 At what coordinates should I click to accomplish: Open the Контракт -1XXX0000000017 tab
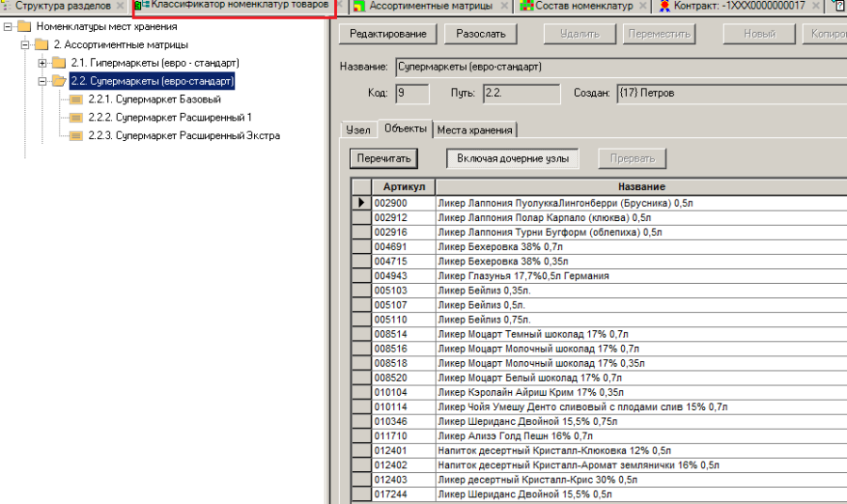click(739, 6)
